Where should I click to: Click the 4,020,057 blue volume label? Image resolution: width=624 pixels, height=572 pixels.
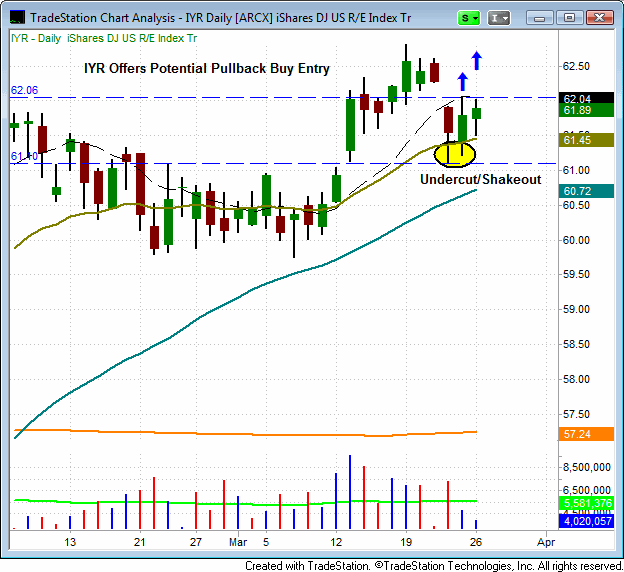584,520
